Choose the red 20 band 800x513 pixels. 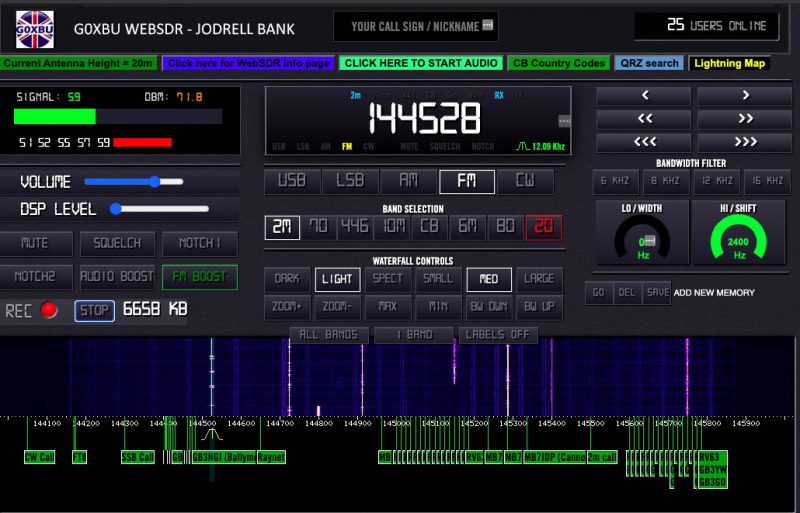pyautogui.click(x=543, y=227)
